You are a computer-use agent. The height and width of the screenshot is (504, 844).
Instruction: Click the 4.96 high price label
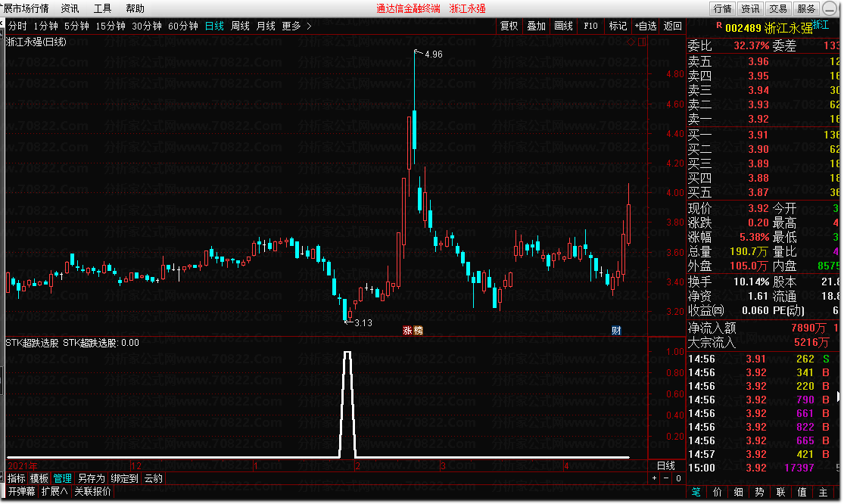tap(433, 54)
